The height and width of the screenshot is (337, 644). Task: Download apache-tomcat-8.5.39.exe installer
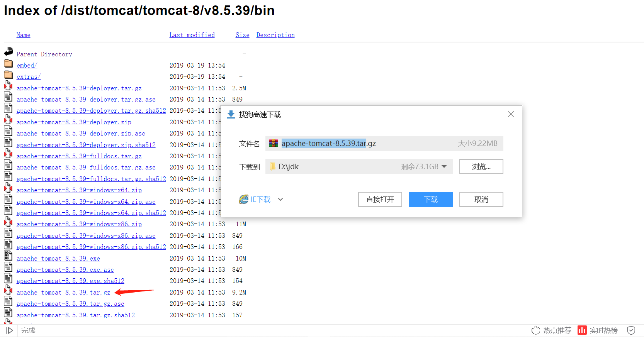[58, 259]
